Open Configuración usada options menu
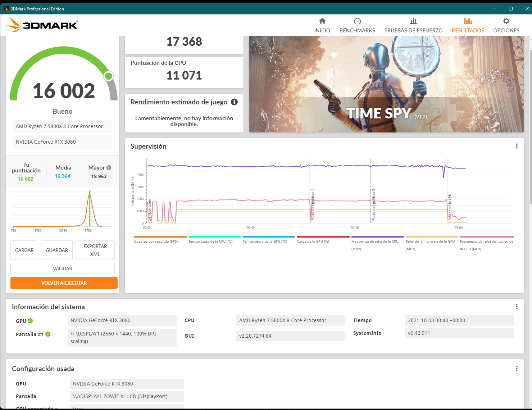 (x=517, y=369)
